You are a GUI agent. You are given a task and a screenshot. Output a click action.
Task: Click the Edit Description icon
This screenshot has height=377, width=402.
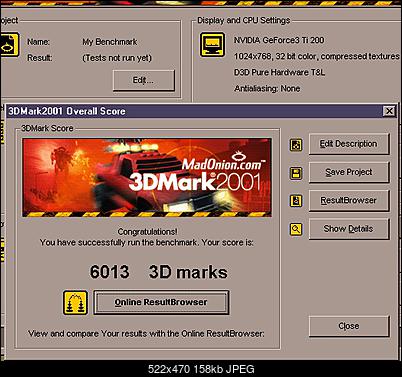click(x=296, y=145)
